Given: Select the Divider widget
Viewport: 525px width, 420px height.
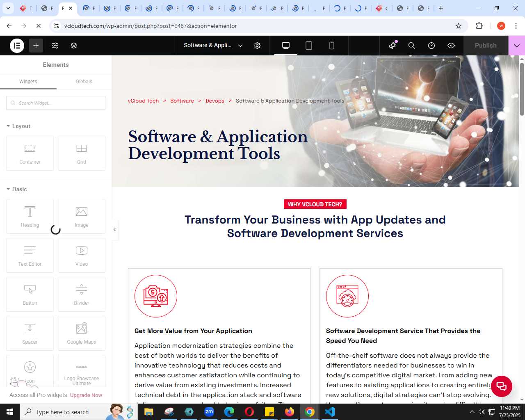Looking at the screenshot, I should (x=82, y=294).
